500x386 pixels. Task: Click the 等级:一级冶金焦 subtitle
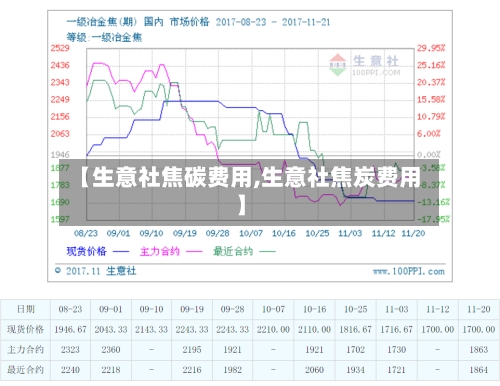pyautogui.click(x=104, y=37)
